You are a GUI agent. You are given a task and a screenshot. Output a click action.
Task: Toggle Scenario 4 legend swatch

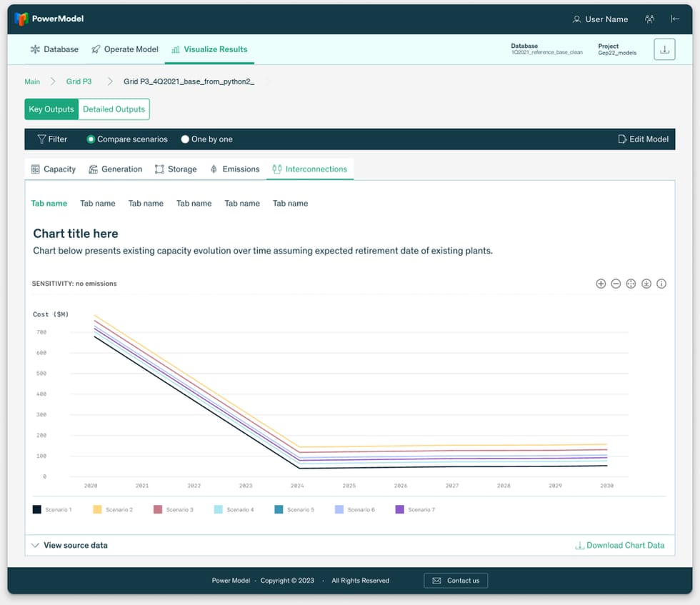click(219, 509)
